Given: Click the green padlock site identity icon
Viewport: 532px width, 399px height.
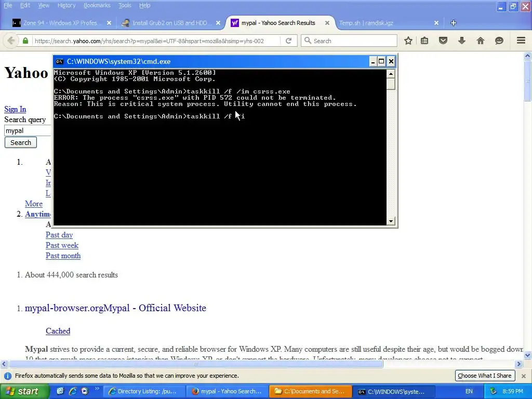Looking at the screenshot, I should pos(25,41).
